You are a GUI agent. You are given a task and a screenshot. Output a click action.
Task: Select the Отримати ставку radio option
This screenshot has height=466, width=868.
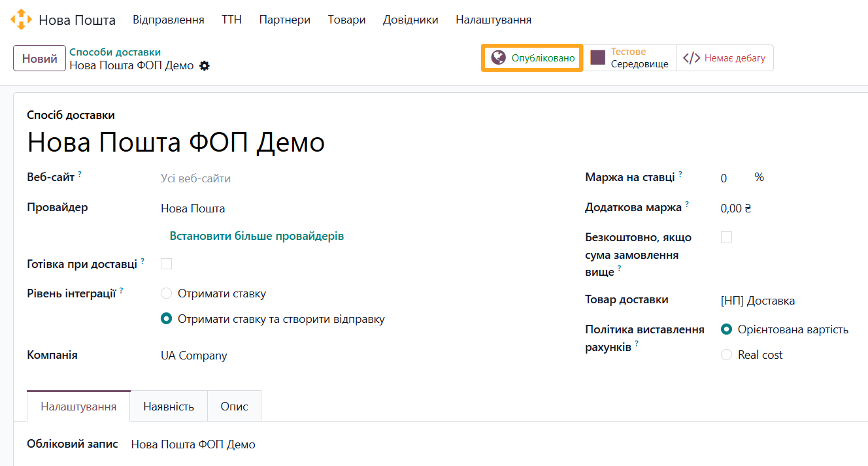pos(166,293)
